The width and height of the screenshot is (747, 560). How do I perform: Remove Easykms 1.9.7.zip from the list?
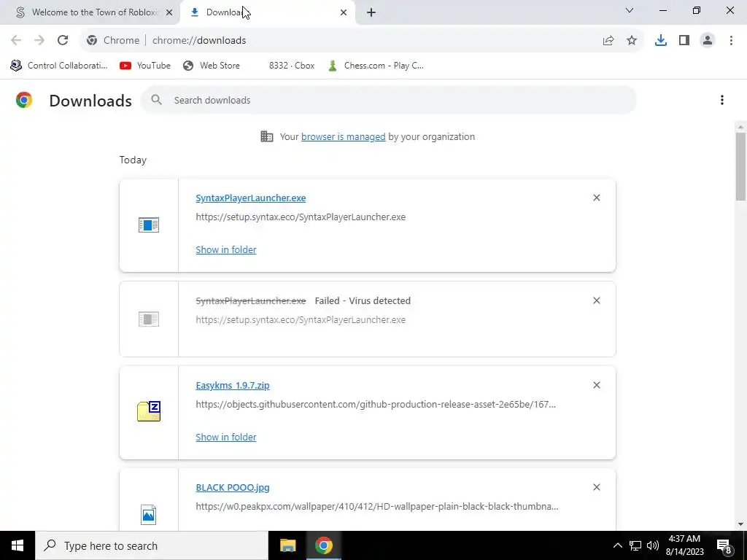[x=597, y=385]
